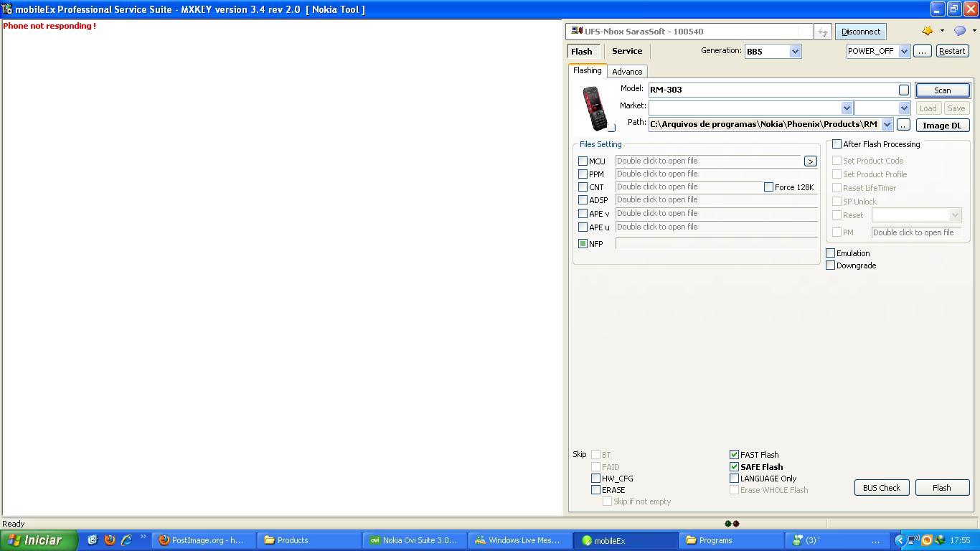Screen dimensions: 980x551
Task: Open the POWER_OFF dropdown
Action: click(x=904, y=52)
